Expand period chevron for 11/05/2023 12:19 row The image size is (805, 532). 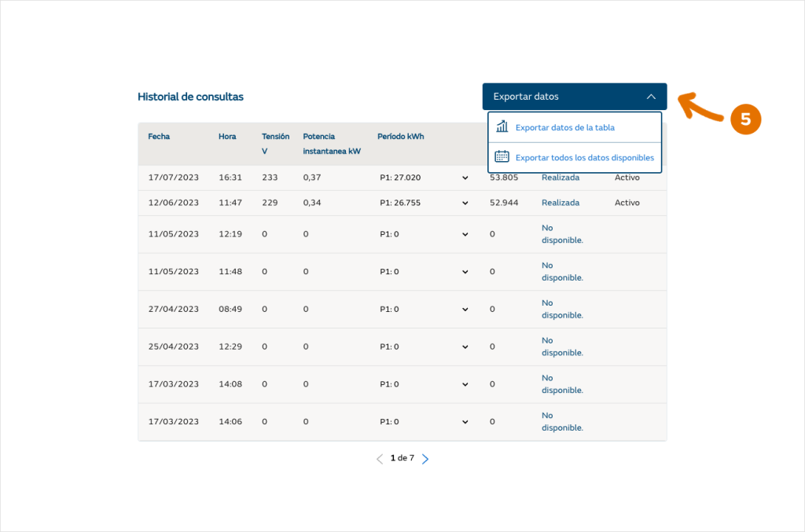[465, 234]
